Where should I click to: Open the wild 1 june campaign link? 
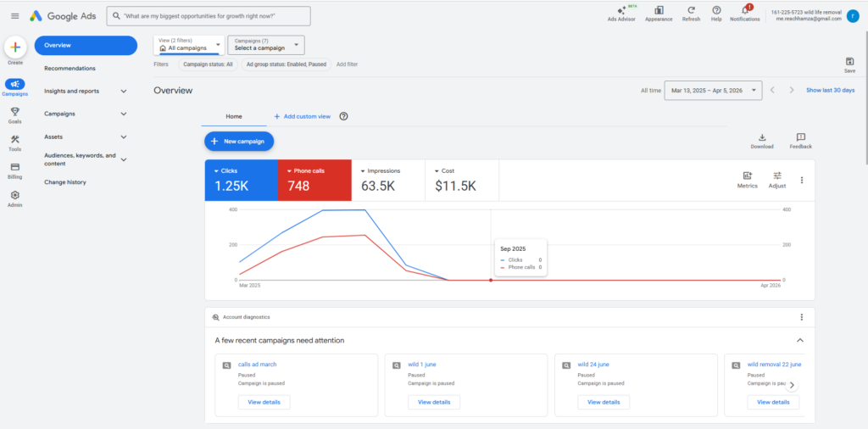(422, 365)
